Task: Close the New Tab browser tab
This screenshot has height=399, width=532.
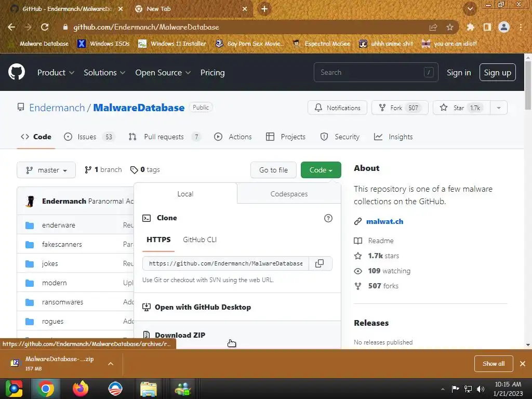Action: (245, 9)
